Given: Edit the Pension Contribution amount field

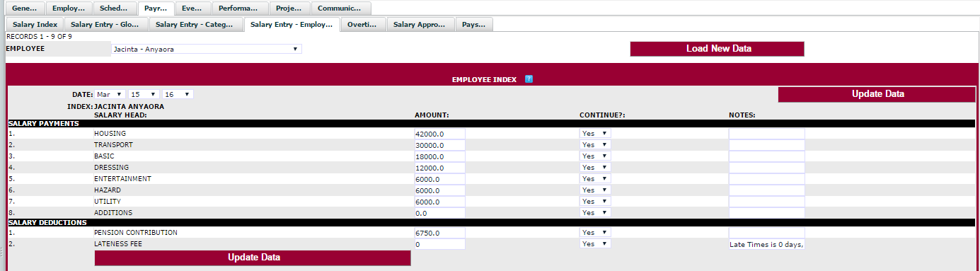Looking at the screenshot, I should pyautogui.click(x=439, y=233).
